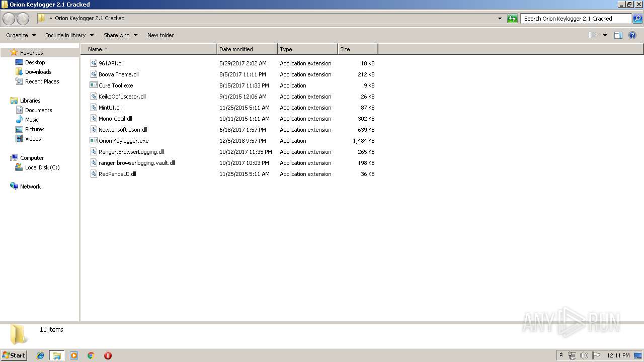Click the Show desktop icon near clock
The width and height of the screenshot is (644, 362).
point(638,355)
